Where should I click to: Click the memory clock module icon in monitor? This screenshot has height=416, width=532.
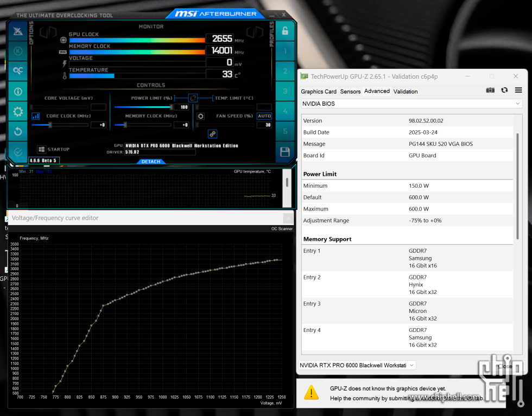tap(63, 52)
